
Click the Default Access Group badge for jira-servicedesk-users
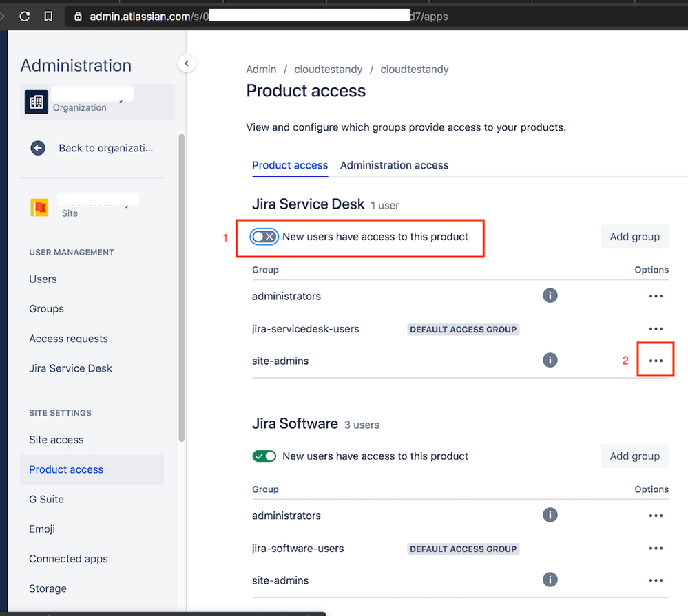click(463, 329)
